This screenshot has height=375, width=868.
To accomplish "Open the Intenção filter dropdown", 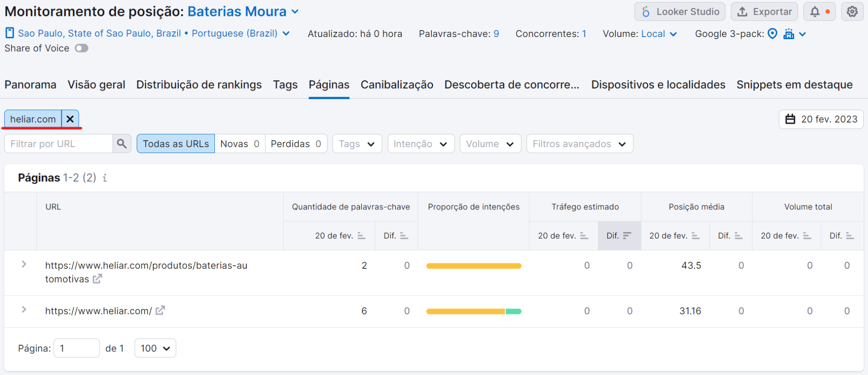I will 421,144.
